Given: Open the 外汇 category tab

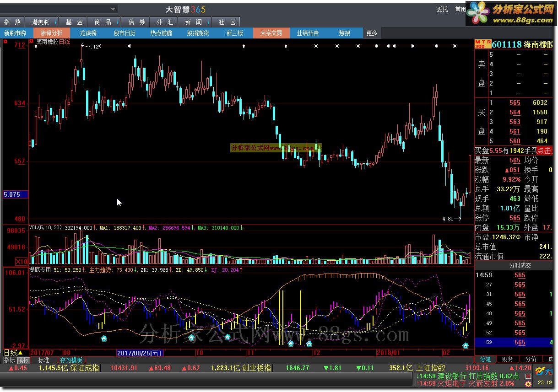Looking at the screenshot, I should pyautogui.click(x=164, y=22).
